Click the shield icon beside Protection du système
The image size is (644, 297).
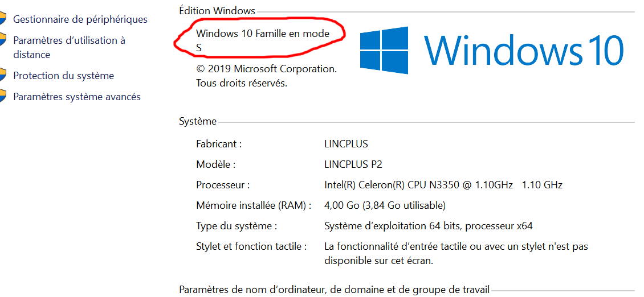[3, 76]
